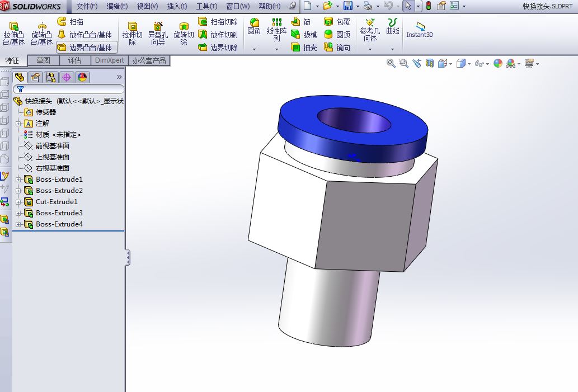Click Zoom to Area magnifier icon
This screenshot has height=392, width=578.
[403, 63]
